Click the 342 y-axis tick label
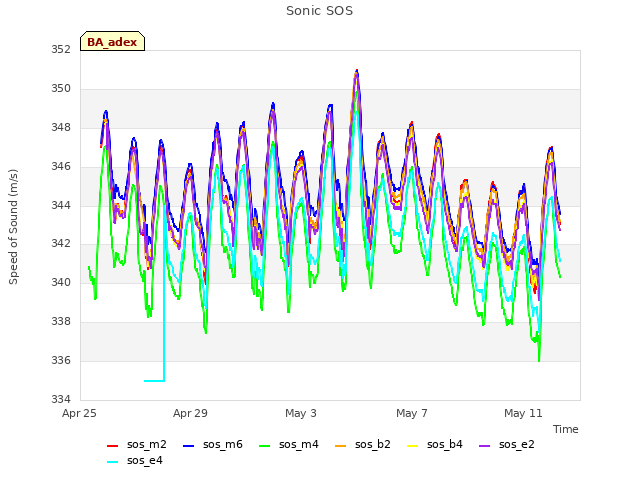640x480 pixels. coord(61,244)
